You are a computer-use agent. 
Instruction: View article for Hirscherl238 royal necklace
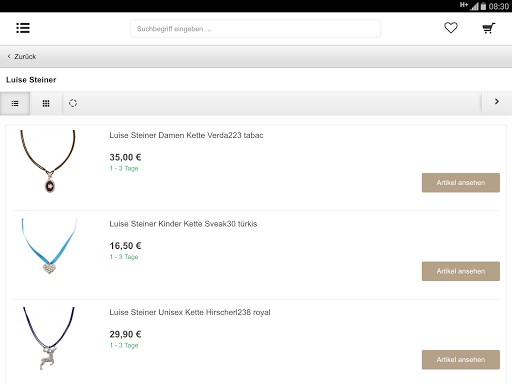click(x=461, y=360)
